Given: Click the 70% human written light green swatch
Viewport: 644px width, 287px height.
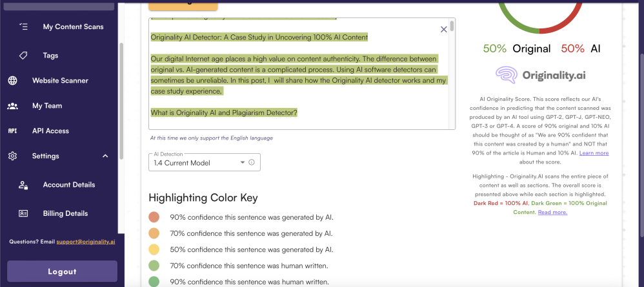Looking at the screenshot, I should (x=154, y=266).
